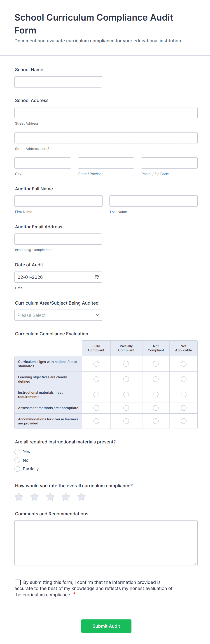Rate overall compliance two stars

(35, 497)
